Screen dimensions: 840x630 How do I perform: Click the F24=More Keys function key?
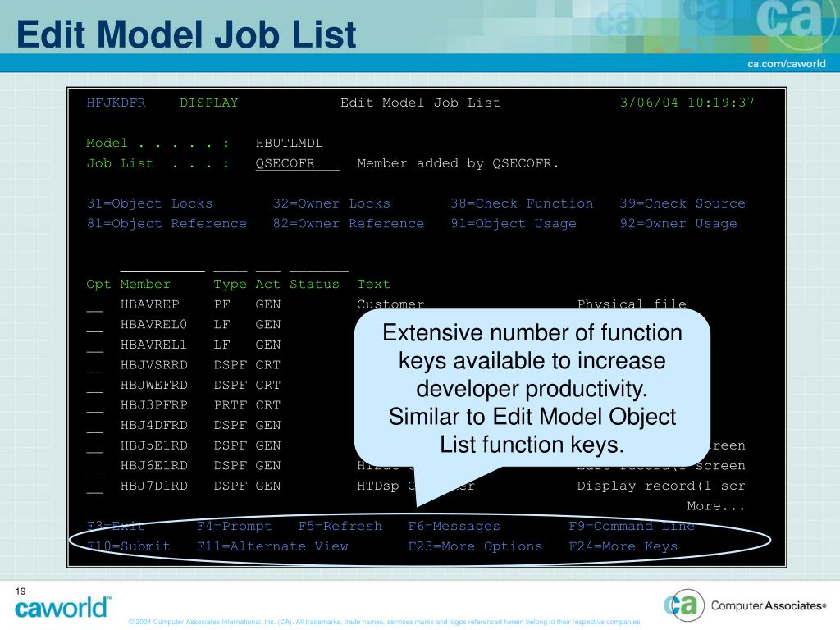click(x=623, y=546)
